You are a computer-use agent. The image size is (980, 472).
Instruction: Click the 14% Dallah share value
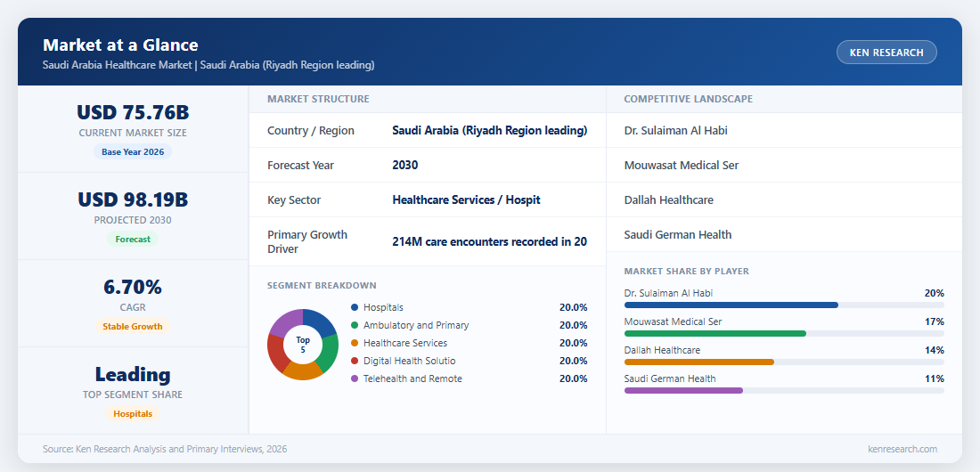pyautogui.click(x=935, y=350)
